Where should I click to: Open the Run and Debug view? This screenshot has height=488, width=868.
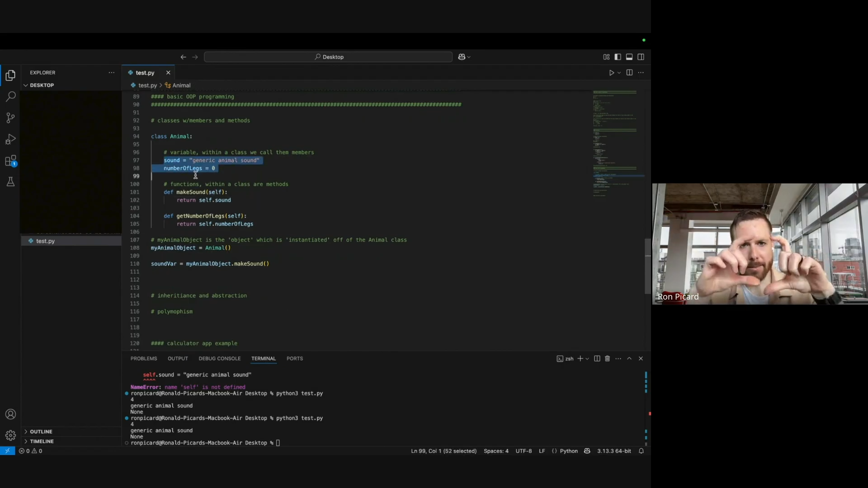click(10, 139)
